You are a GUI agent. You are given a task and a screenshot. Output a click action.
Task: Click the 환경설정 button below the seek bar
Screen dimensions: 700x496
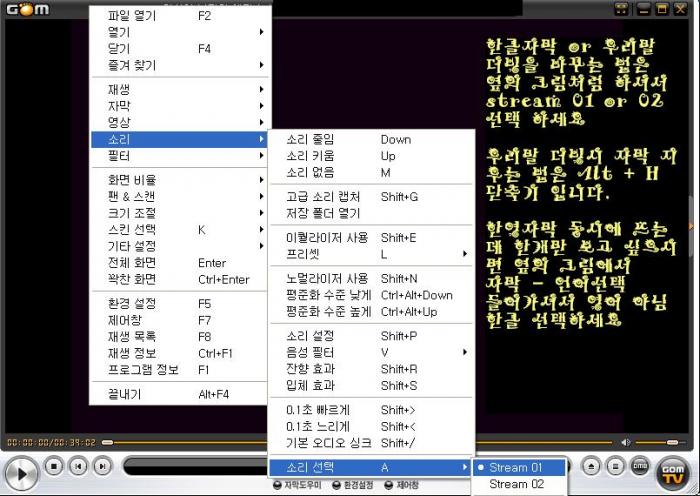356,486
